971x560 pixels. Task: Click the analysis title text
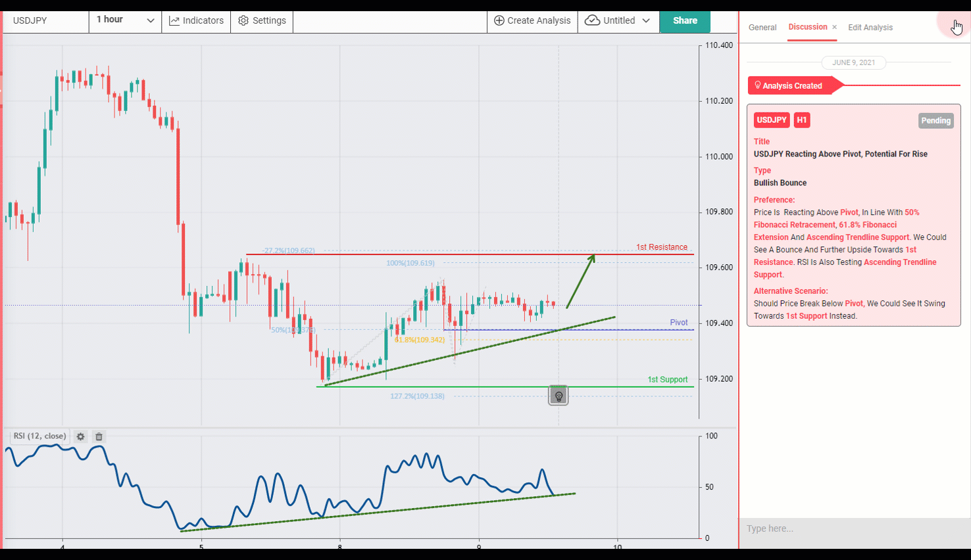tap(840, 154)
